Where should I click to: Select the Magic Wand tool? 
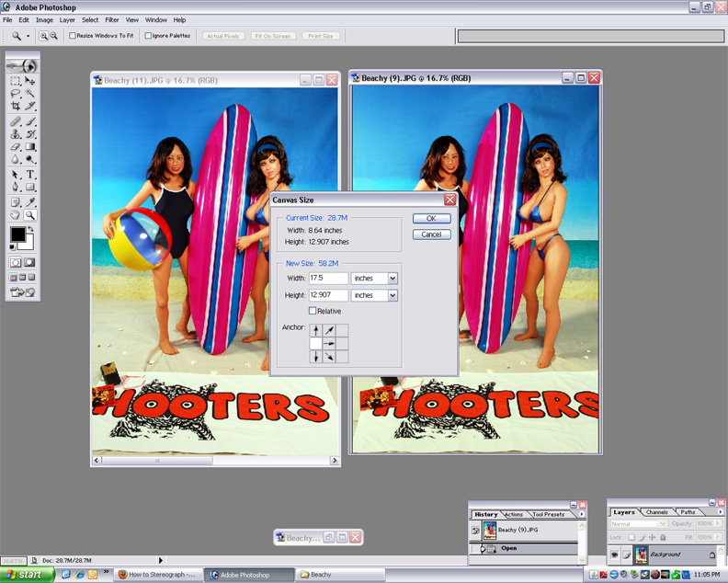coord(30,94)
